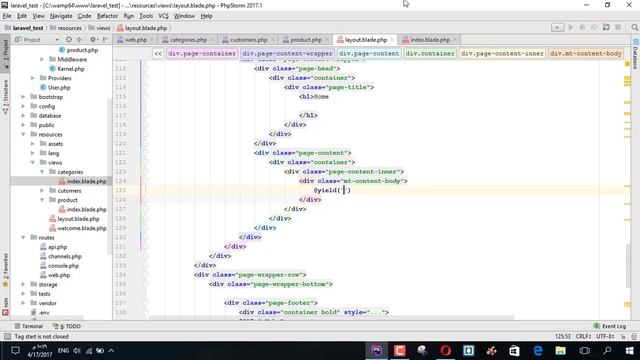Expand the config folder in tree
Screen dimensions: 640x360
click(23, 106)
